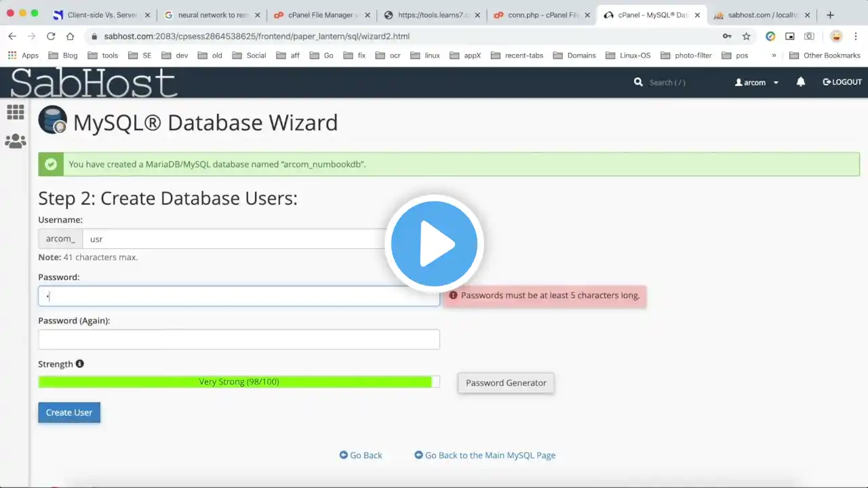The height and width of the screenshot is (488, 868).
Task: Switch to Client-side Vs. Server tab
Action: pyautogui.click(x=102, y=15)
